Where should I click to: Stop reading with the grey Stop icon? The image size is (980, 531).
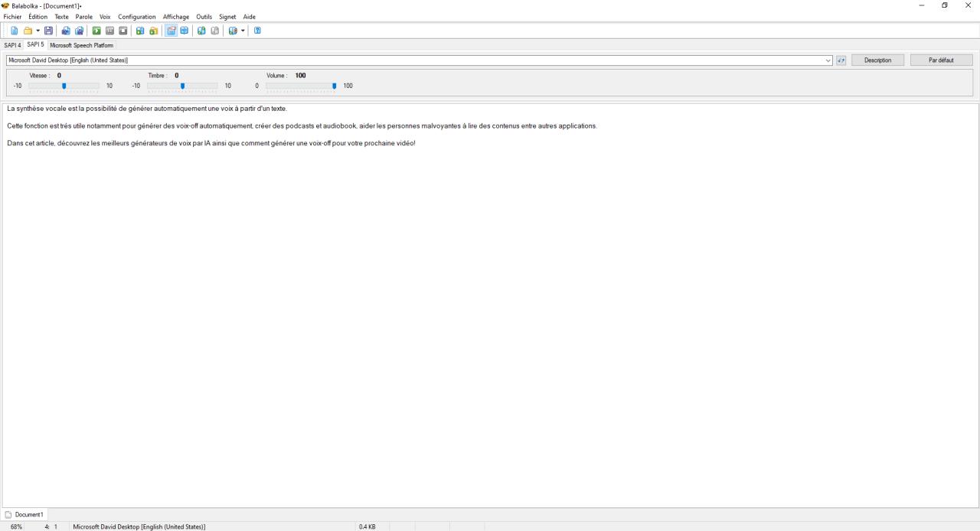122,31
